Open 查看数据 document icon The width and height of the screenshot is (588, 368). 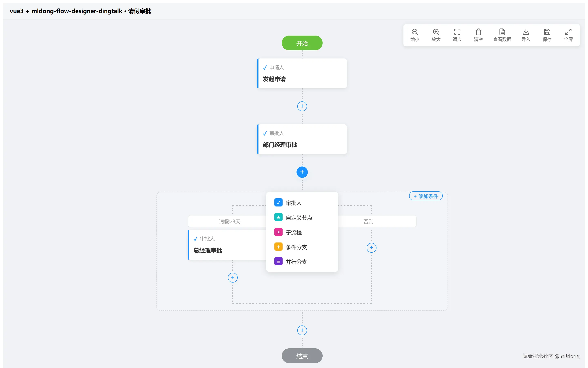coord(502,32)
